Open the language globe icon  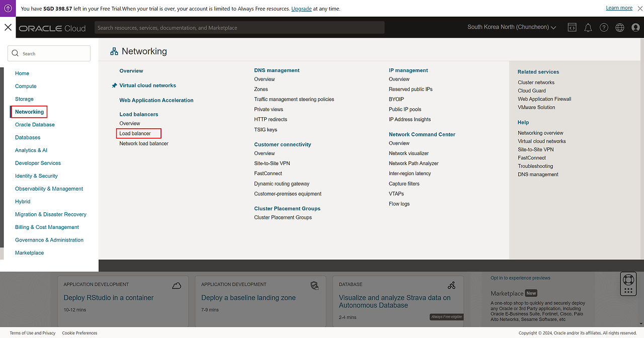point(620,28)
